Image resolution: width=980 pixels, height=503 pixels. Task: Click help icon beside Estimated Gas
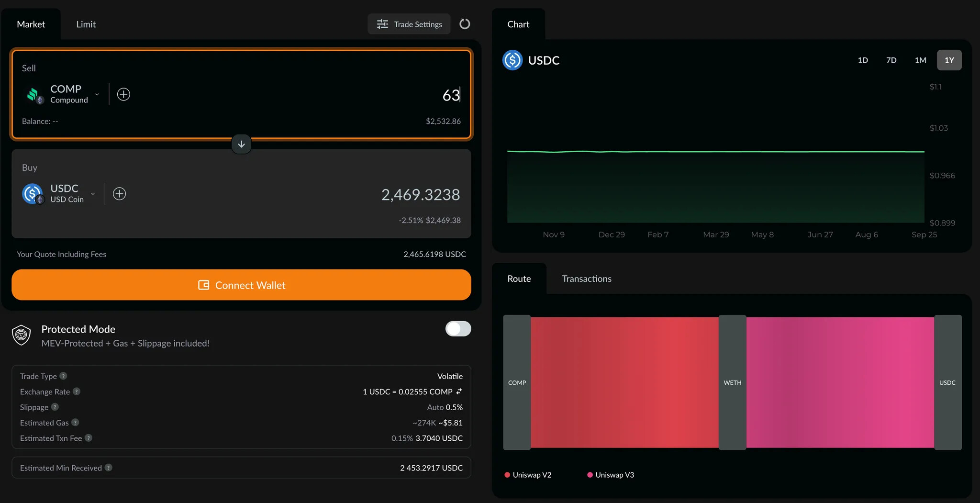[x=75, y=423]
